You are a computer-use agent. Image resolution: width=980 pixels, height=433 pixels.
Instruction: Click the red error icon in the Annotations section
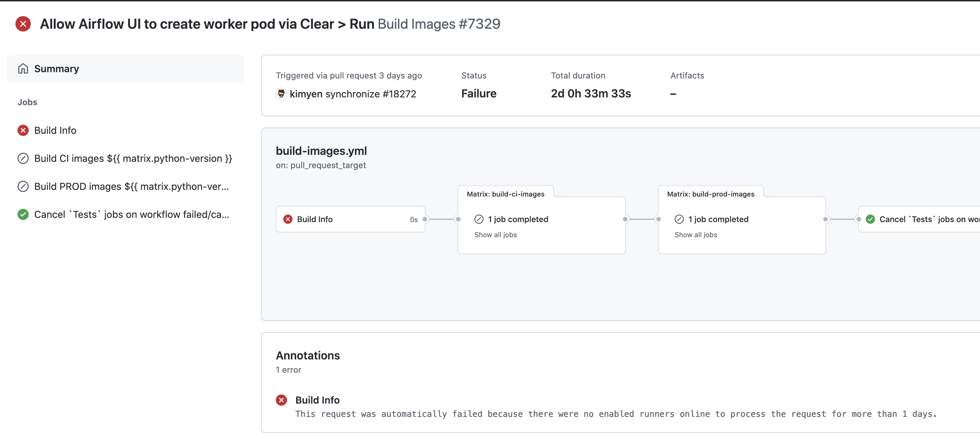[281, 400]
